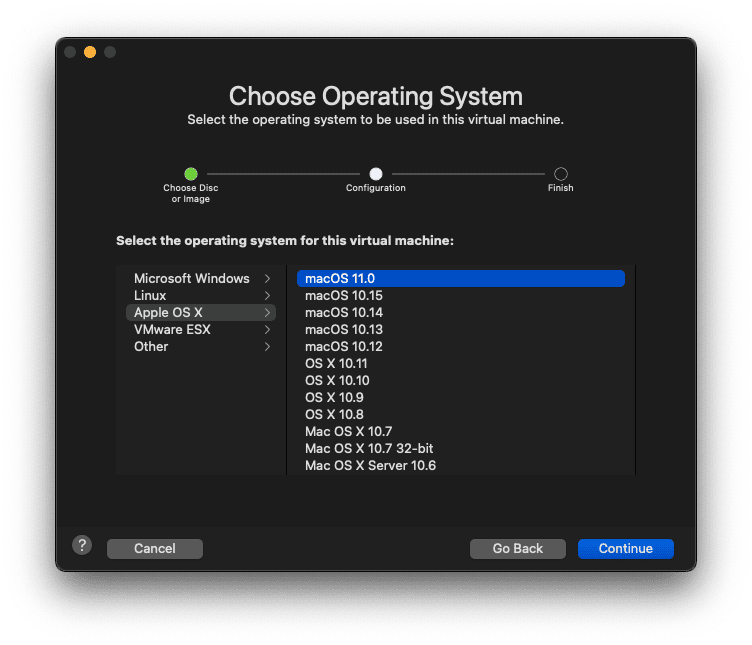
Task: Expand Other chevron arrow
Action: coord(267,347)
